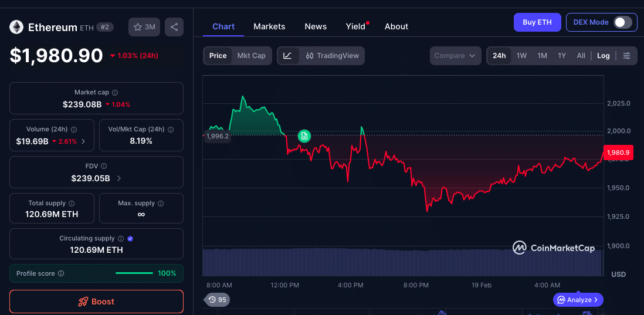Click the Vol/Mkt Cap info icon
This screenshot has height=315, width=644.
(171, 130)
